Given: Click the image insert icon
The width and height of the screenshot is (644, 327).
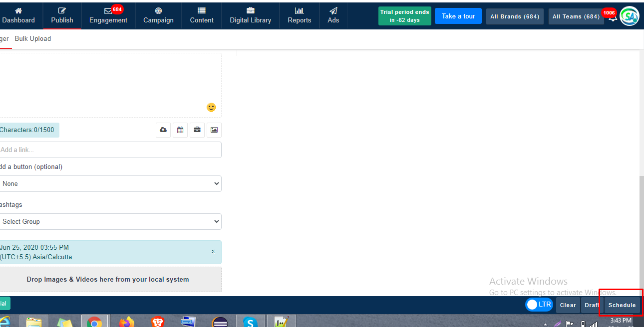Looking at the screenshot, I should click(x=214, y=130).
